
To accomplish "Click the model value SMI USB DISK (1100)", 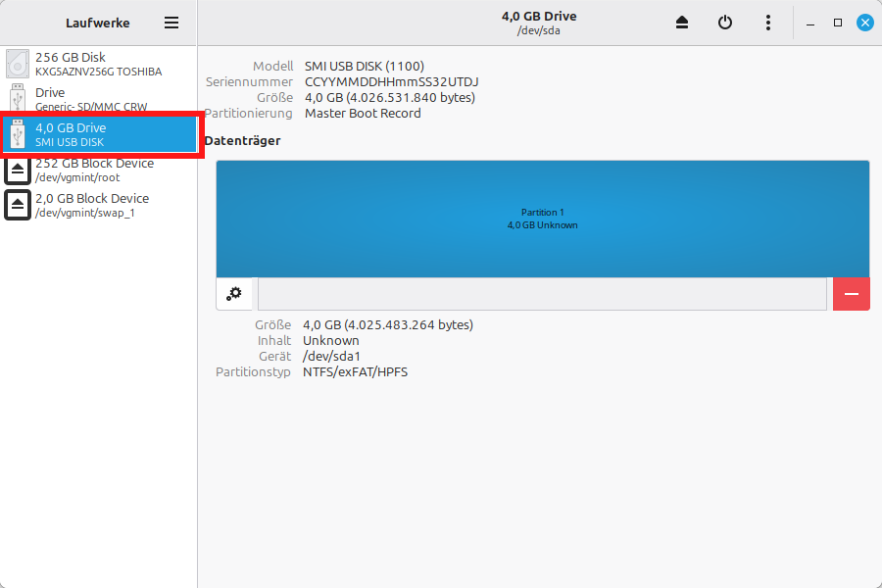I will 365,66.
